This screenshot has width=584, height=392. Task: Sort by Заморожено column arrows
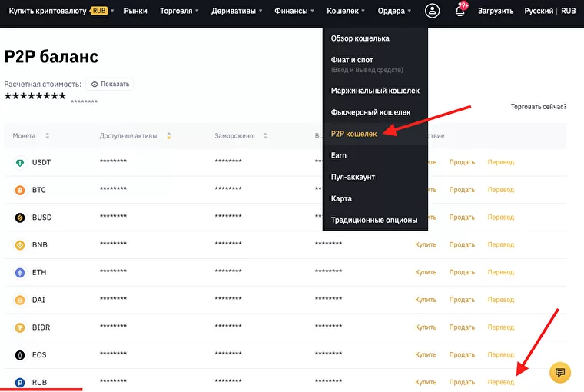(x=265, y=135)
